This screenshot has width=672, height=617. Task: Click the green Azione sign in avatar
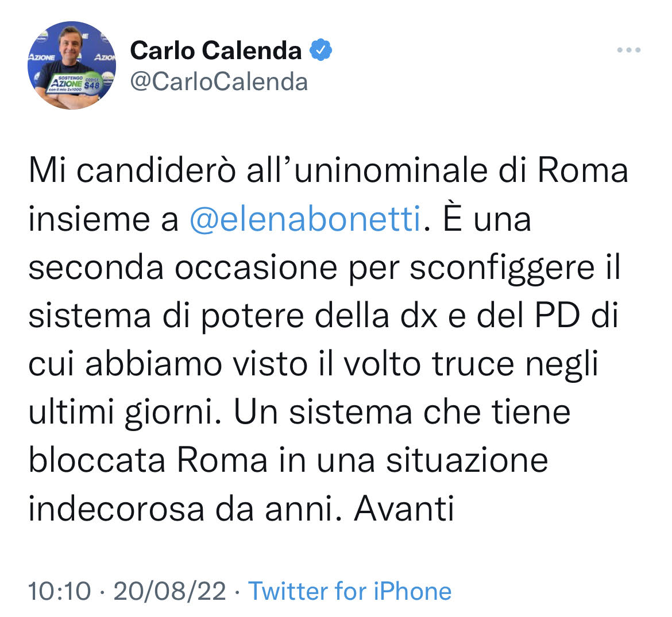pos(76,84)
